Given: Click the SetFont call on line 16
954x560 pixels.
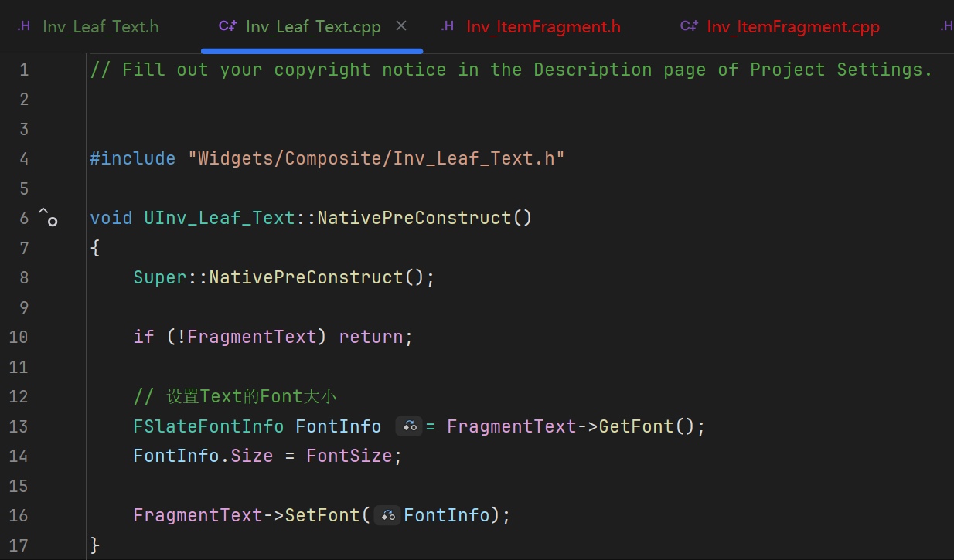Looking at the screenshot, I should click(323, 515).
